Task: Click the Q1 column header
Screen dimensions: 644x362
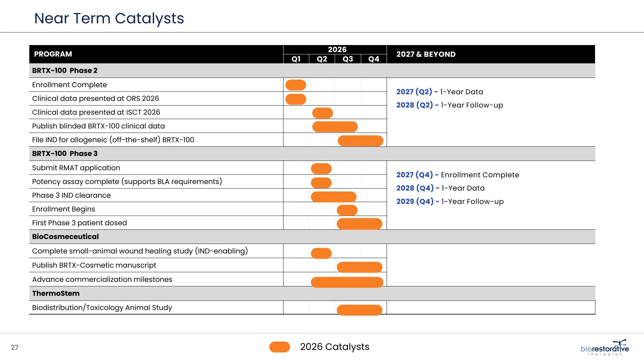Action: click(296, 59)
